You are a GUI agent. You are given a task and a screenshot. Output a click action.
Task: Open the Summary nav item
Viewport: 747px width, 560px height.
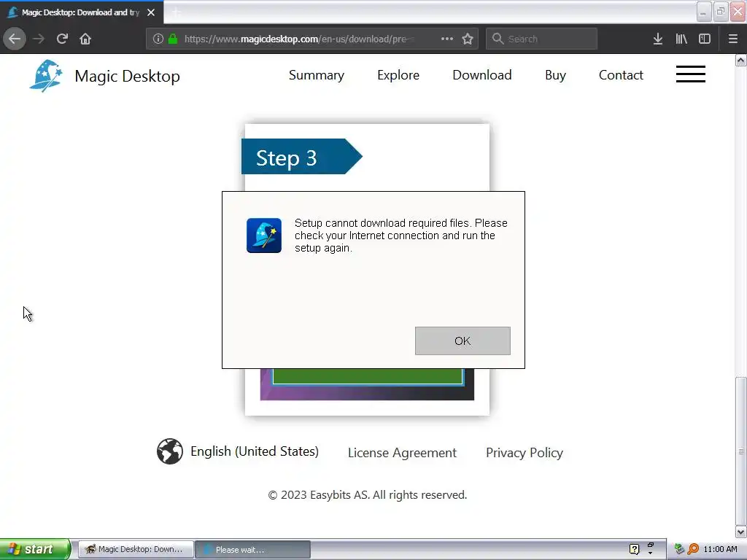317,75
